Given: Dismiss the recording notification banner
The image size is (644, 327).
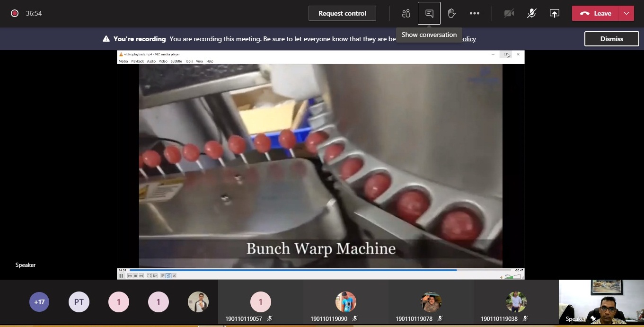Looking at the screenshot, I should (611, 39).
